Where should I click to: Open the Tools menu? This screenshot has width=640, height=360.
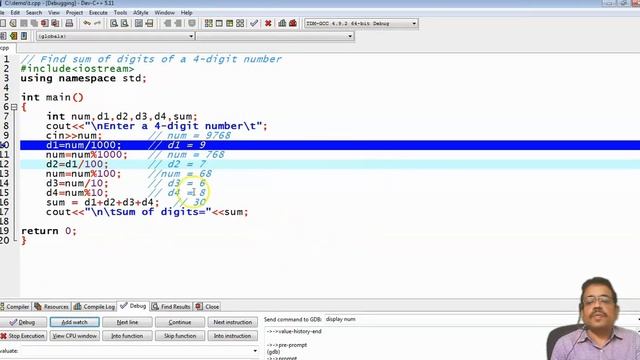[120, 13]
